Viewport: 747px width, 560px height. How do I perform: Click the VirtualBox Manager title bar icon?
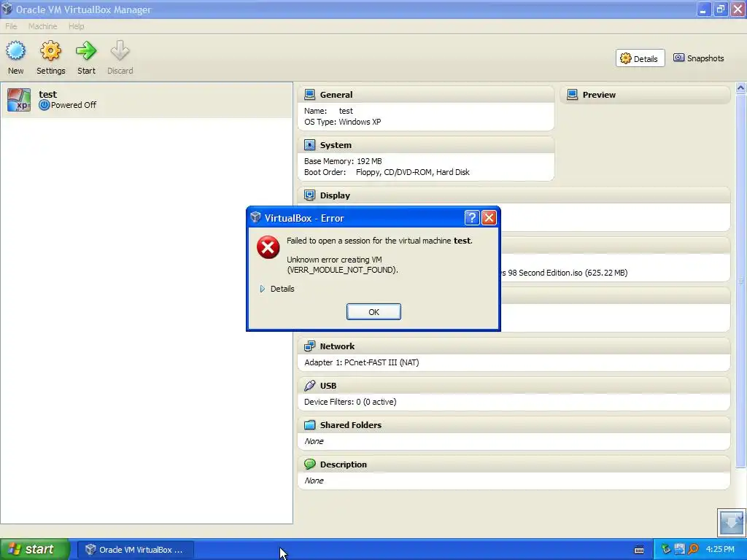(x=7, y=9)
